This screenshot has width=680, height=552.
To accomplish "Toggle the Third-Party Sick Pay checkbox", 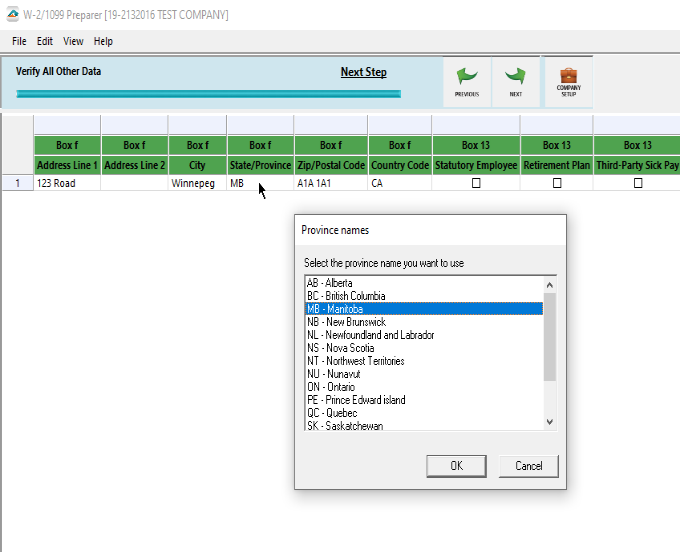I will (638, 184).
